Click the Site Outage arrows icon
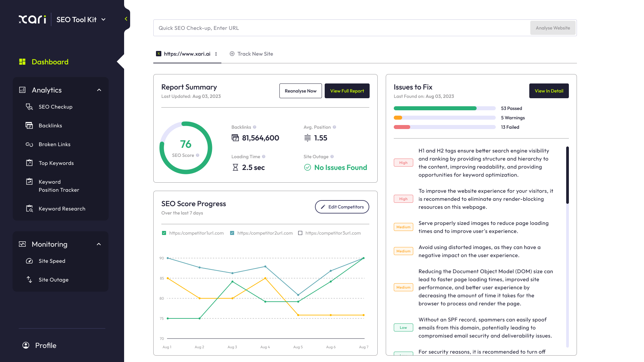Viewport: 644px width, 362px height. tap(29, 280)
